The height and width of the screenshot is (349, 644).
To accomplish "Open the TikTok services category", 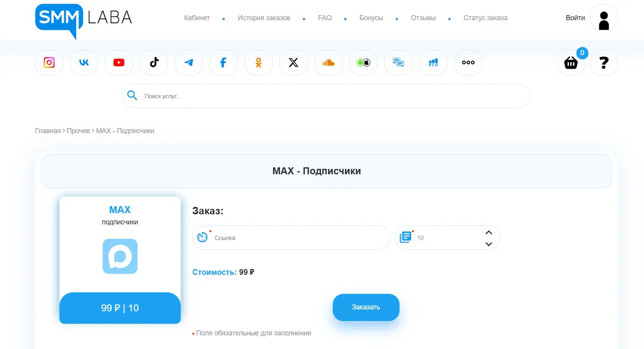I will (154, 63).
